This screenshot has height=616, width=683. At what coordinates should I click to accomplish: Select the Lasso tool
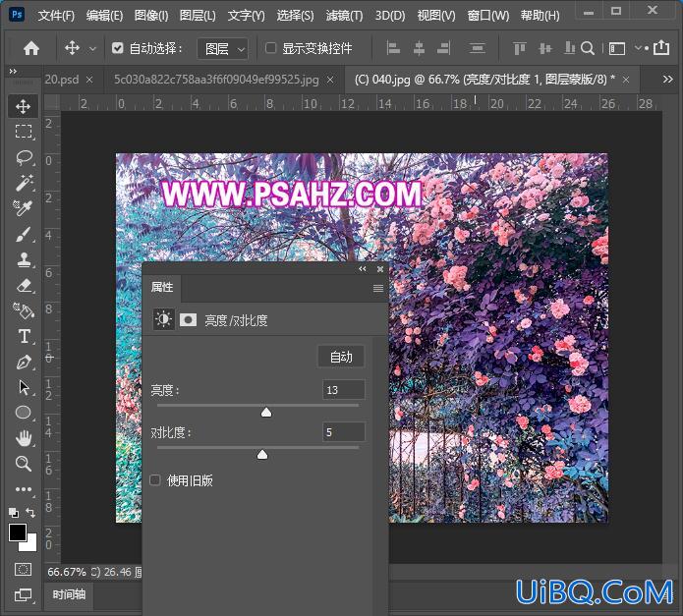(23, 157)
